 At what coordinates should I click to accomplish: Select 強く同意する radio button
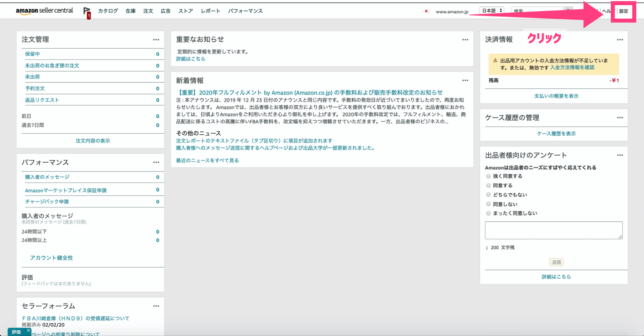[488, 176]
